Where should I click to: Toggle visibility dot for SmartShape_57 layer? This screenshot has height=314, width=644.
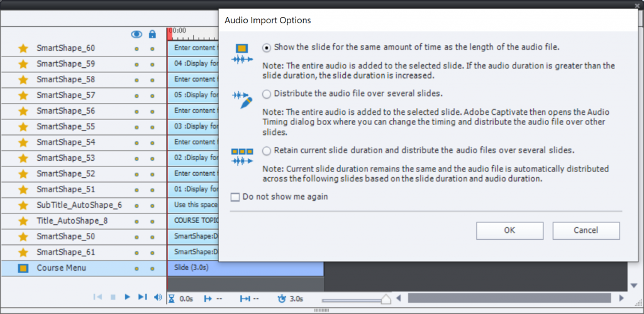coord(136,95)
